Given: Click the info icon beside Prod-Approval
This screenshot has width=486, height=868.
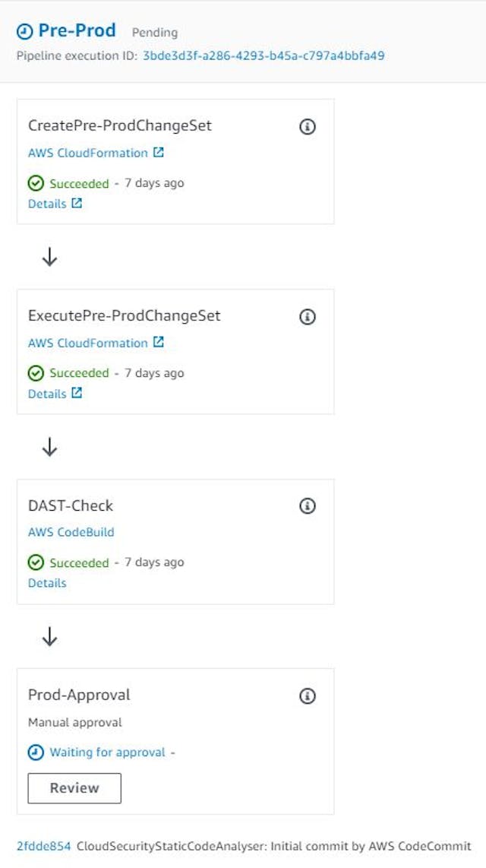Looking at the screenshot, I should point(308,695).
